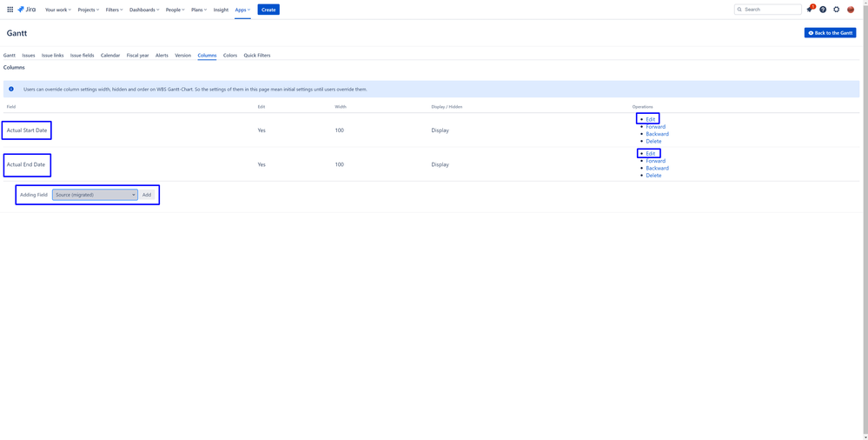Expand Projects menu
Image resolution: width=868 pixels, height=440 pixels.
(x=89, y=10)
